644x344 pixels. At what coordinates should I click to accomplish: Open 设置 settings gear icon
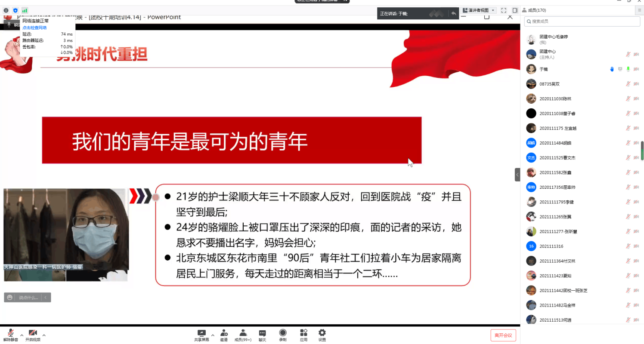[x=322, y=335]
